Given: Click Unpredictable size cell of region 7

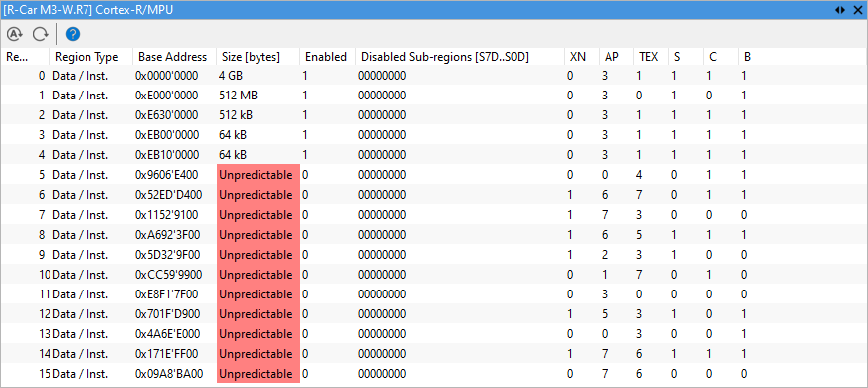Looking at the screenshot, I should click(x=258, y=215).
